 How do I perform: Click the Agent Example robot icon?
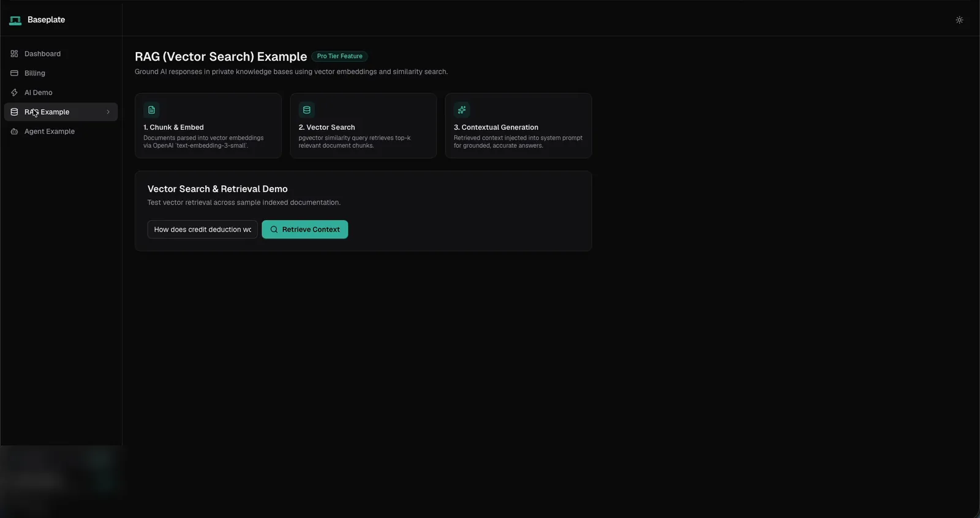tap(14, 132)
